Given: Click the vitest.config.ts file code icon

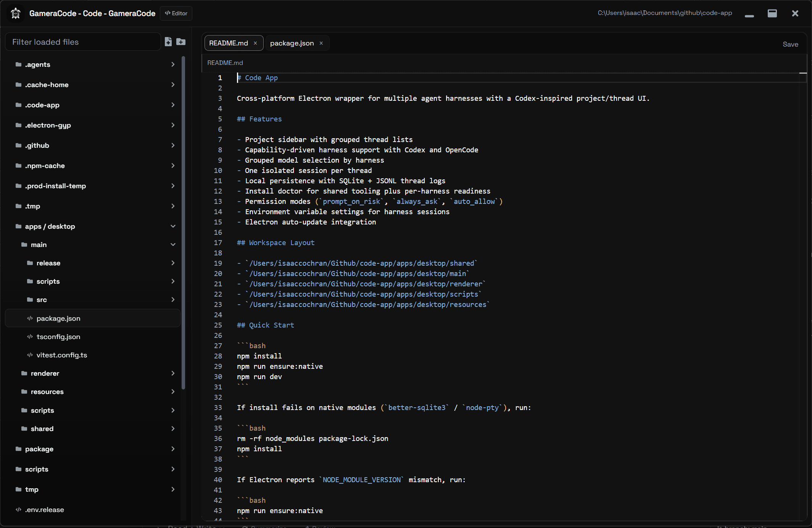Looking at the screenshot, I should (30, 355).
